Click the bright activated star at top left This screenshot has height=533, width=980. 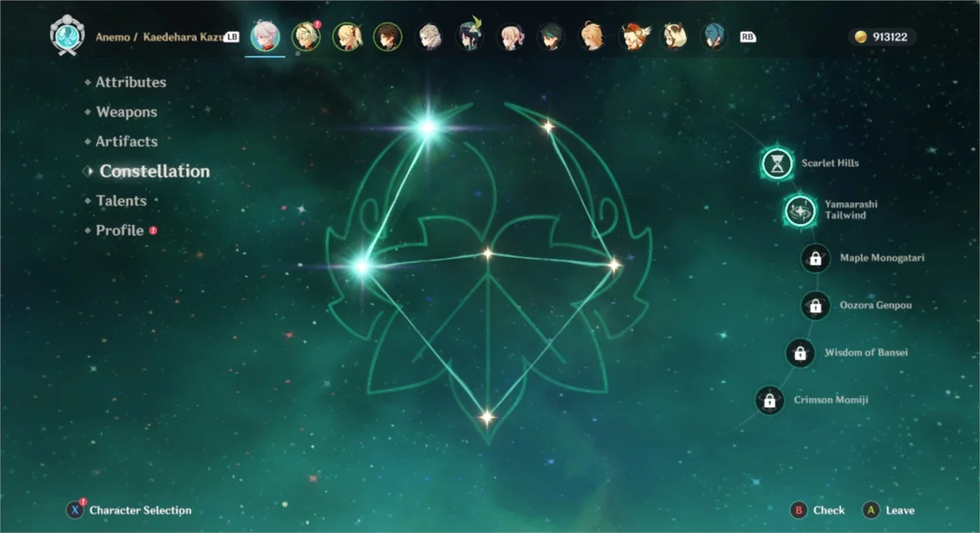point(428,127)
